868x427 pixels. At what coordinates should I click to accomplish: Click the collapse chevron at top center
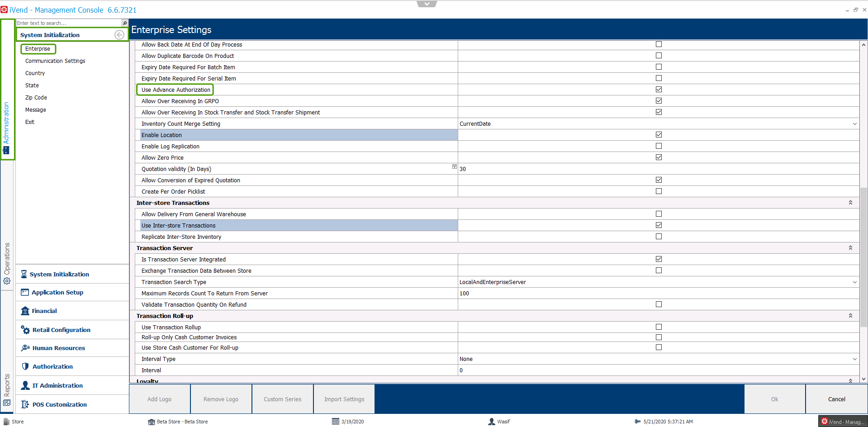pos(427,4)
